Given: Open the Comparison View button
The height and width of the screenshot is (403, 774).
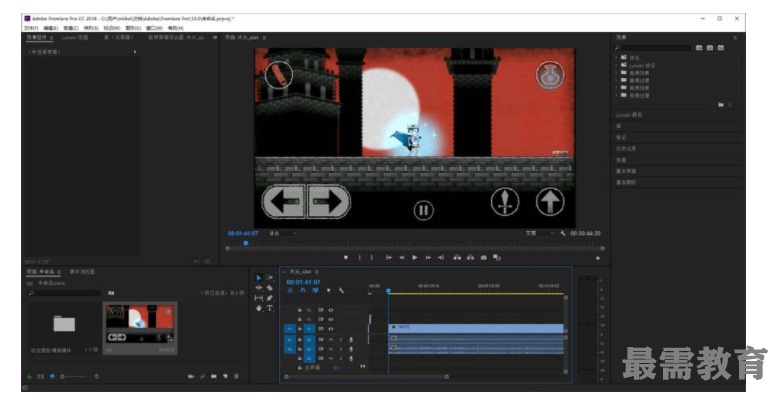Looking at the screenshot, I should point(497,257).
